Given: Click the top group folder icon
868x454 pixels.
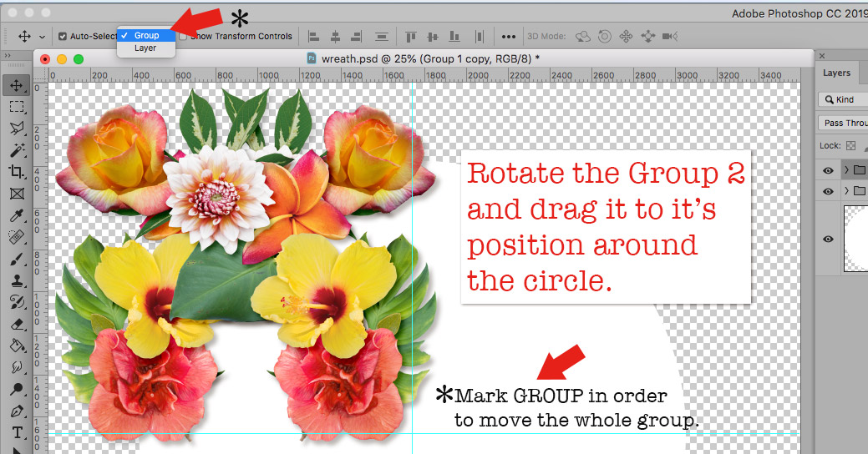Looking at the screenshot, I should click(x=860, y=169).
